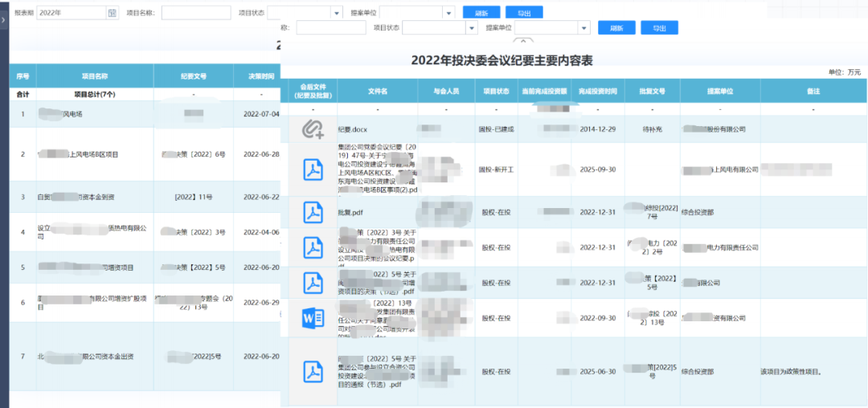The height and width of the screenshot is (408, 868).
Task: Select the 2025-09-30 completion date
Action: pos(597,169)
